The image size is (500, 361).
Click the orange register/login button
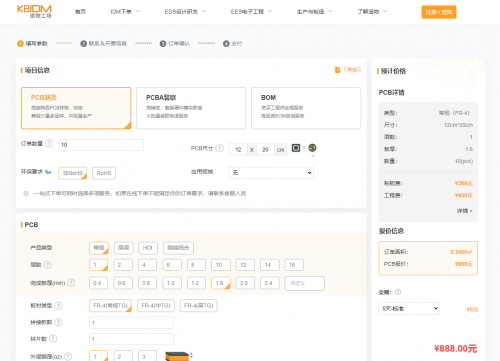[439, 12]
